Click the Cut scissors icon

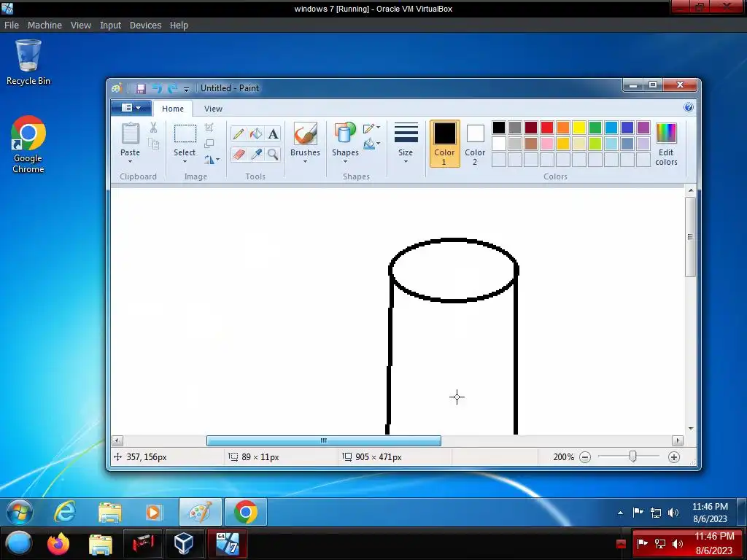(153, 127)
